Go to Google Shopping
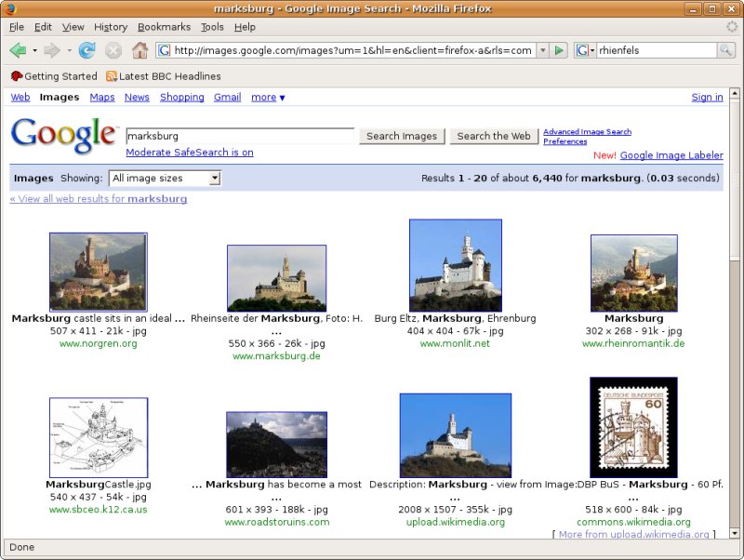The width and height of the screenshot is (744, 560). [181, 97]
